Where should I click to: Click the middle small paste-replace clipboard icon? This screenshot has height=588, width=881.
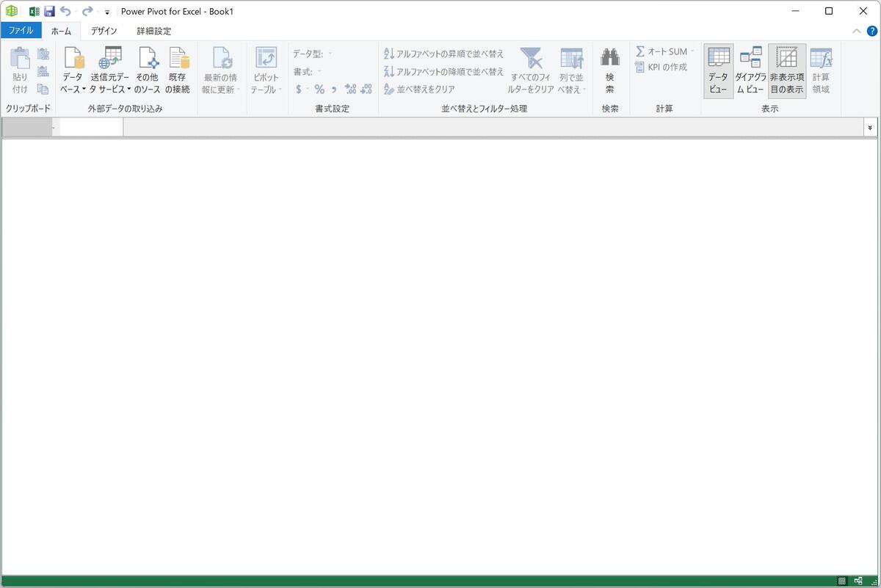[x=43, y=71]
